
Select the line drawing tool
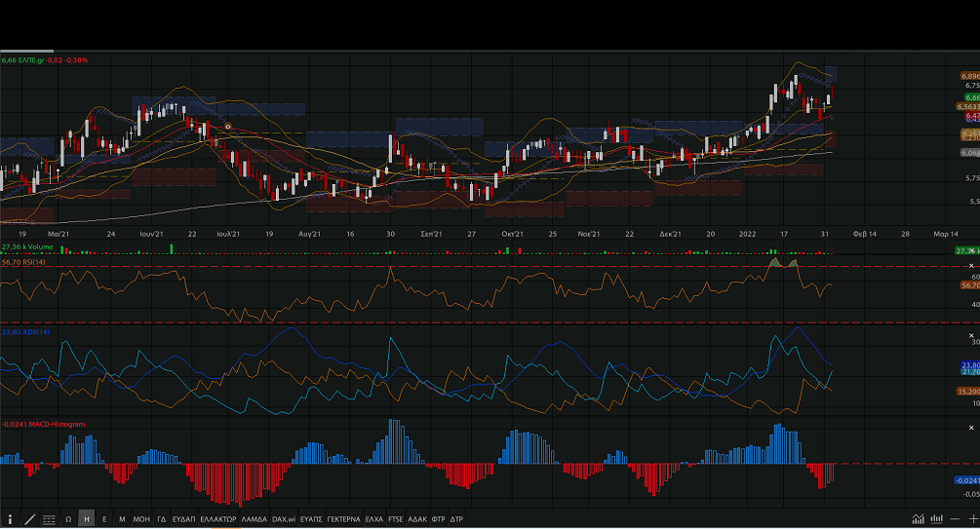click(x=29, y=519)
